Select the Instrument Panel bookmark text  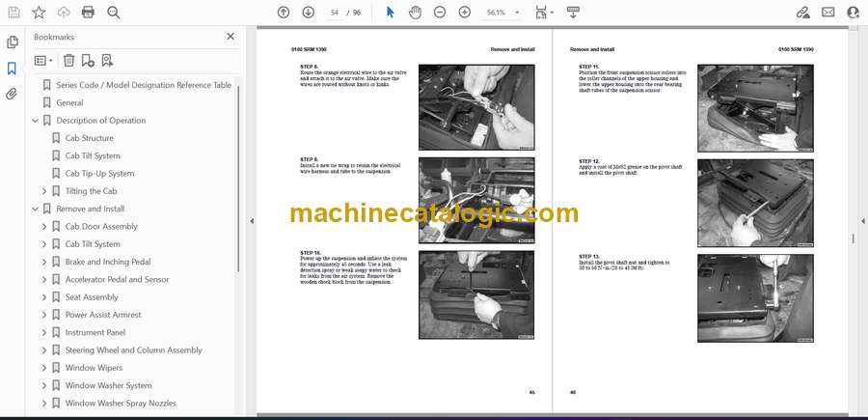coord(95,332)
